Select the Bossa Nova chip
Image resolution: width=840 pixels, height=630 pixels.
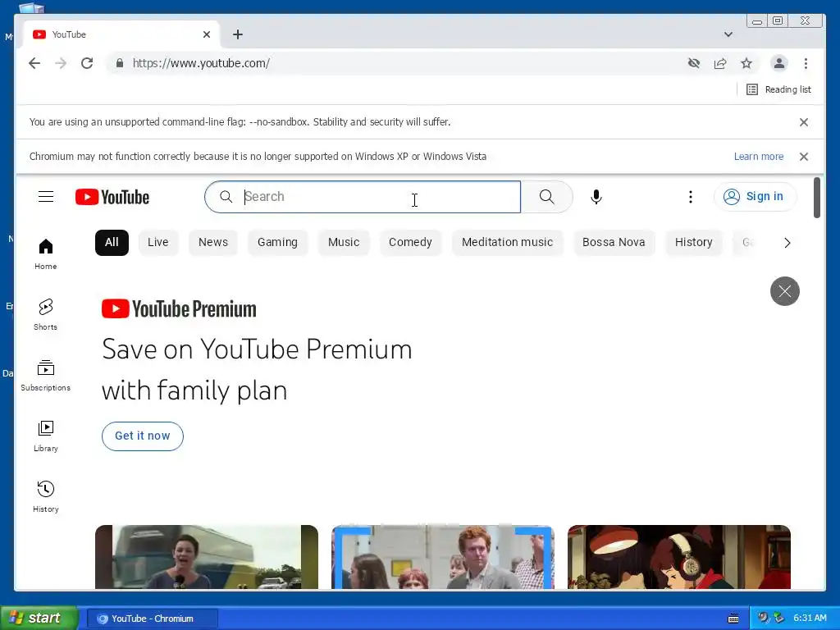[x=614, y=242]
